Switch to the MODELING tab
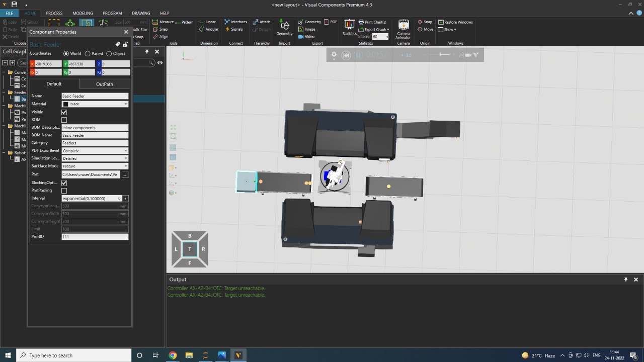This screenshot has height=362, width=644. (83, 13)
